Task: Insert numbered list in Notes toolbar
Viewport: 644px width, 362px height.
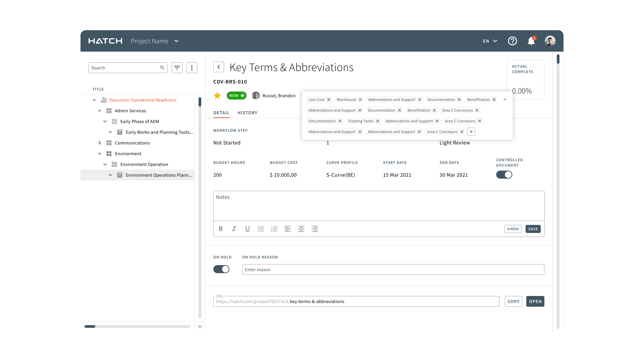Action: [274, 229]
